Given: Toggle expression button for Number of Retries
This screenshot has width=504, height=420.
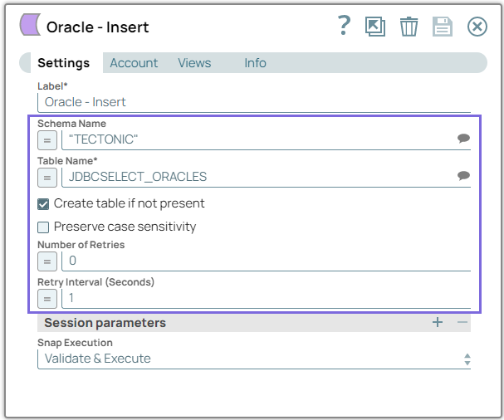Looking at the screenshot, I should [47, 261].
